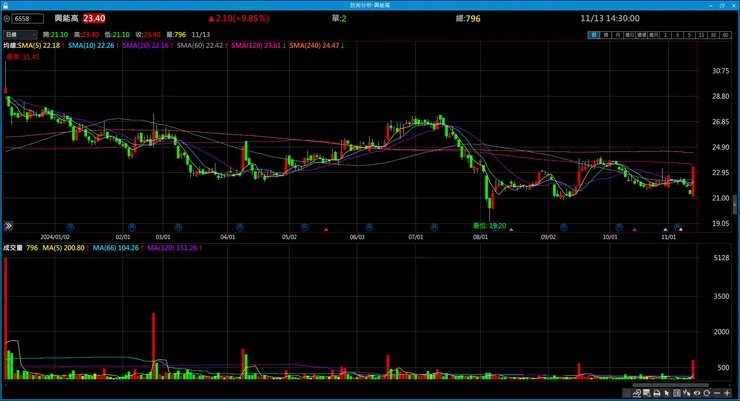The height and width of the screenshot is (401, 740).
Task: Click the lock icon in title bar
Action: pos(5,5)
